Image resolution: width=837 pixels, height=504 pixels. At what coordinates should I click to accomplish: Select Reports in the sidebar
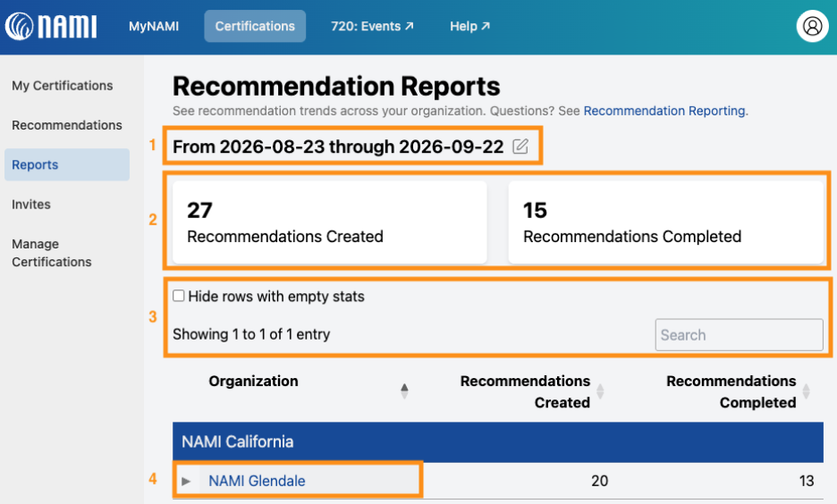tap(67, 164)
